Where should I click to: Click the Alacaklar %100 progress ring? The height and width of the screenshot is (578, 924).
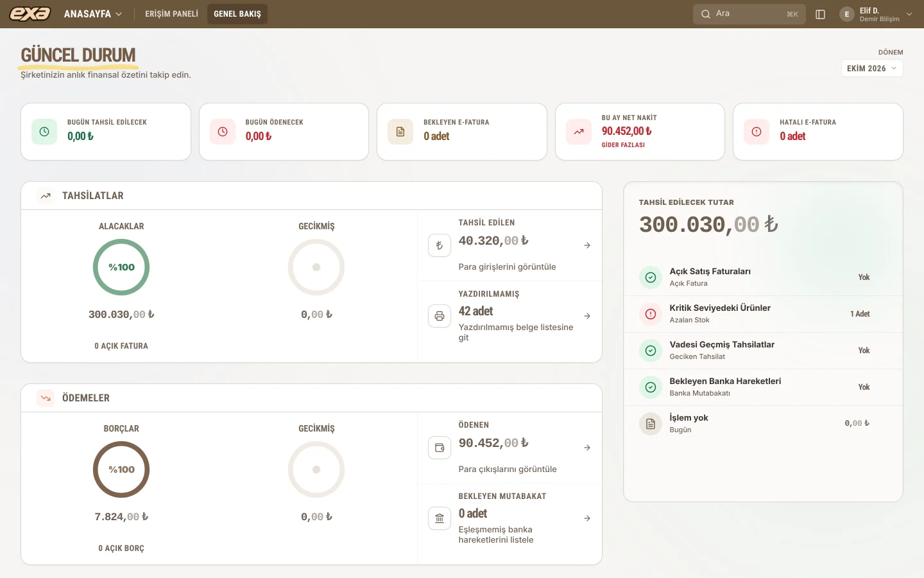tap(121, 267)
